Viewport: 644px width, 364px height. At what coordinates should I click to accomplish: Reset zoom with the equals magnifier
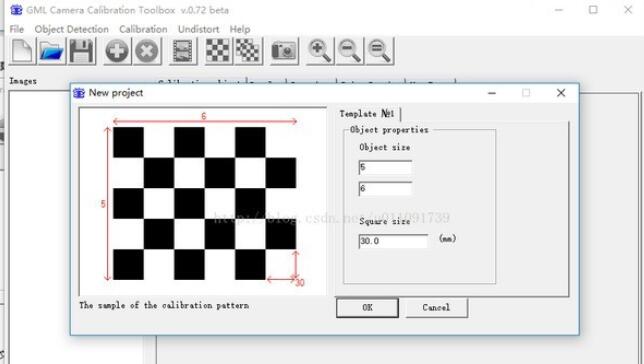(379, 51)
